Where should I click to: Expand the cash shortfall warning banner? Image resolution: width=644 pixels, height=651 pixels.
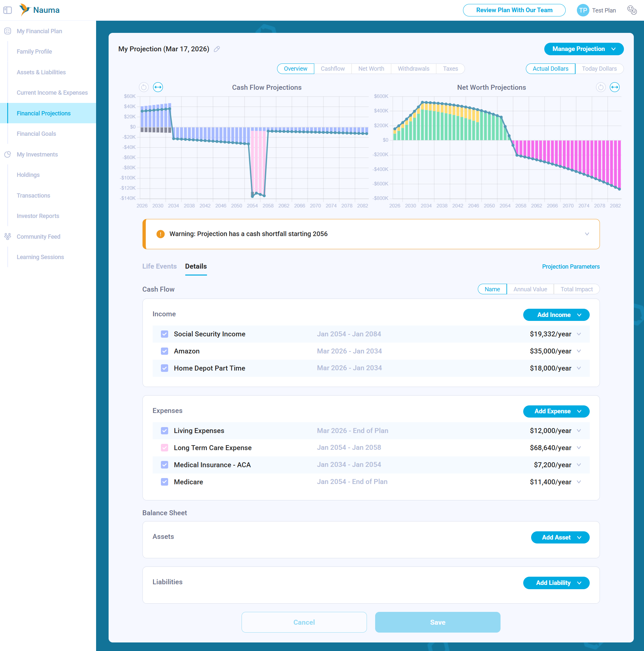587,234
